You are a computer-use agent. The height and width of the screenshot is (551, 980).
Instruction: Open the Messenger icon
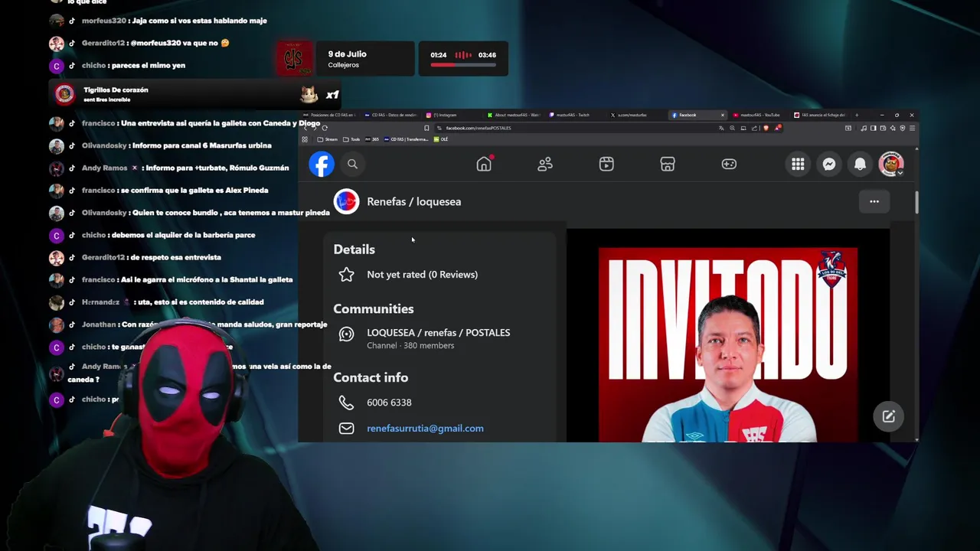[x=829, y=164]
